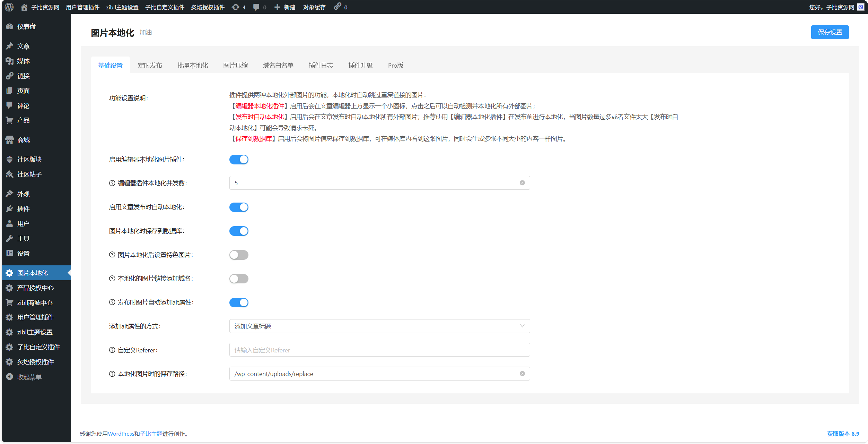Screen dimensions: 868x444
Task: Clear the concurrency number field with x icon
Action: click(522, 183)
